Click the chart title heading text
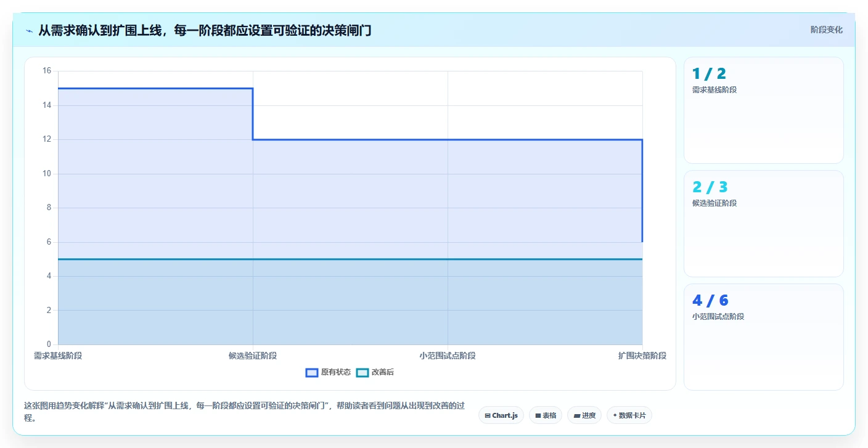The image size is (868, 448). [x=205, y=30]
